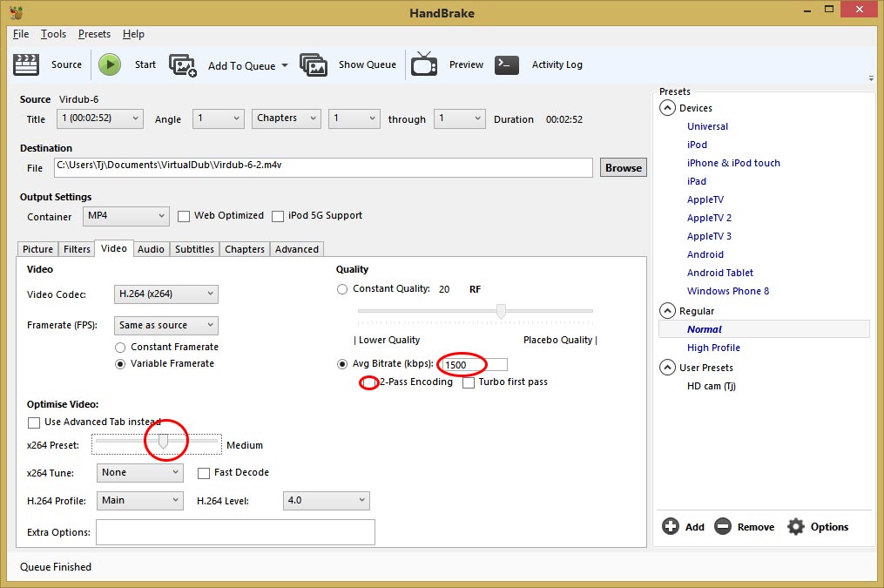Switch to the Audio tab
The width and height of the screenshot is (884, 588).
(151, 249)
